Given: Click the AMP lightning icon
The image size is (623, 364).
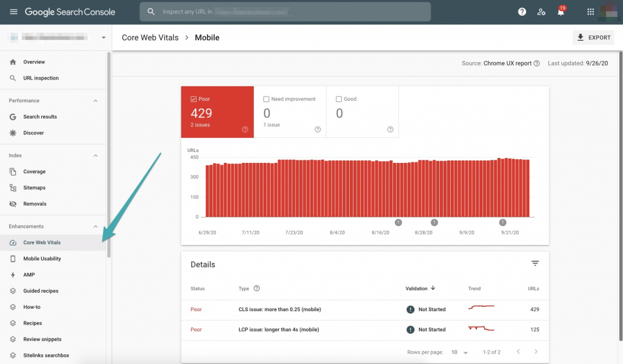Looking at the screenshot, I should coord(12,275).
